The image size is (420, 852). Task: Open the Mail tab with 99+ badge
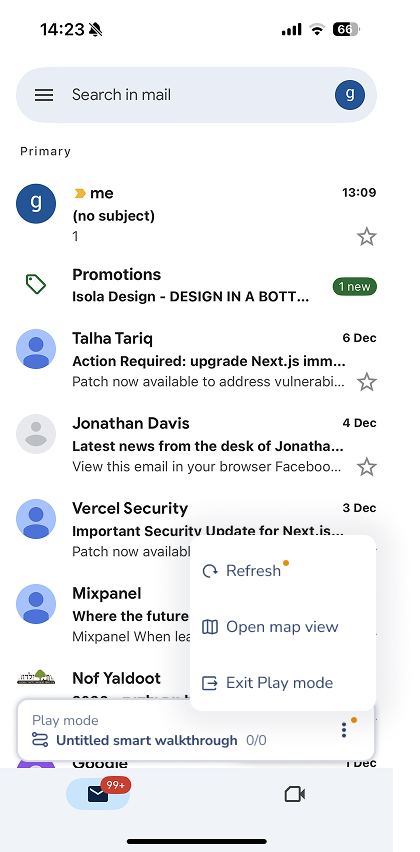tap(98, 794)
